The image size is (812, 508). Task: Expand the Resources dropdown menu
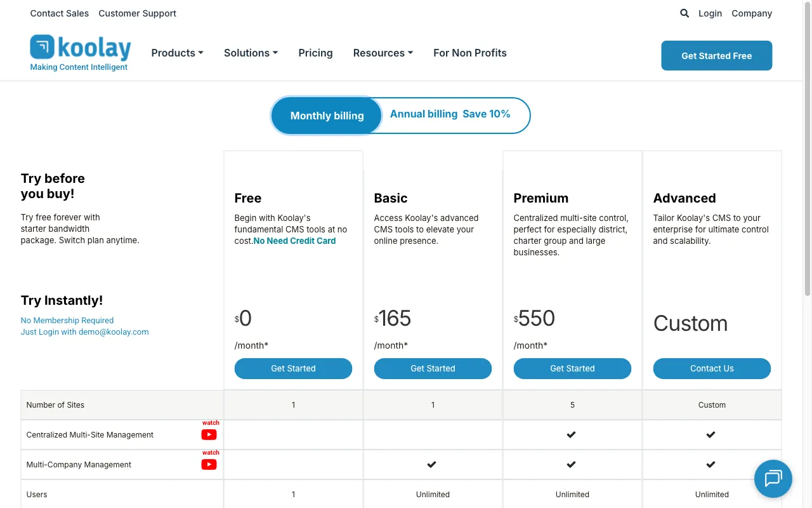tap(383, 53)
